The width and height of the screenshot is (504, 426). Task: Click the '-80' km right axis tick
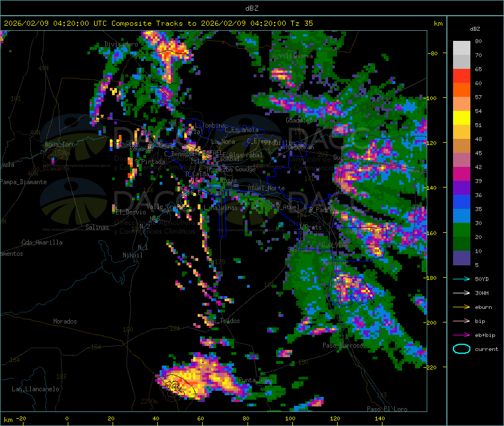432,53
